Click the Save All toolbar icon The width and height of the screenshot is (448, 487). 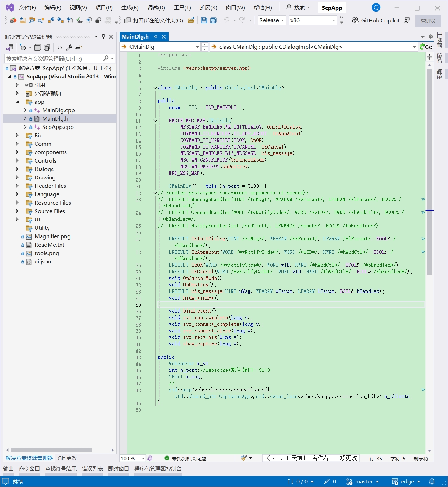tap(213, 20)
